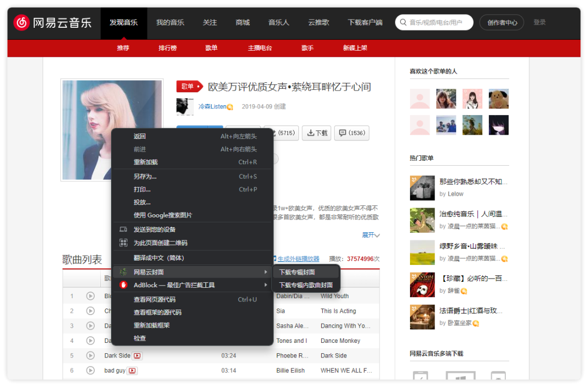Open the 商城 nav tab
The image size is (588, 387).
click(x=243, y=22)
